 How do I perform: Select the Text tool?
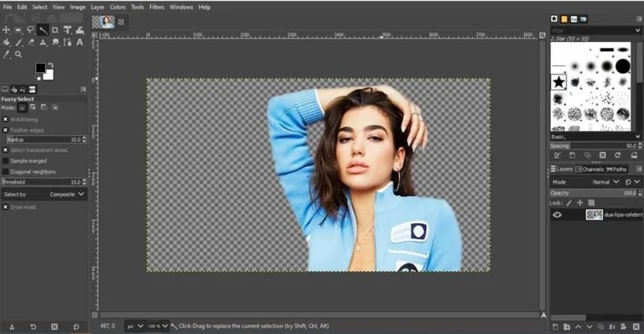(80, 42)
